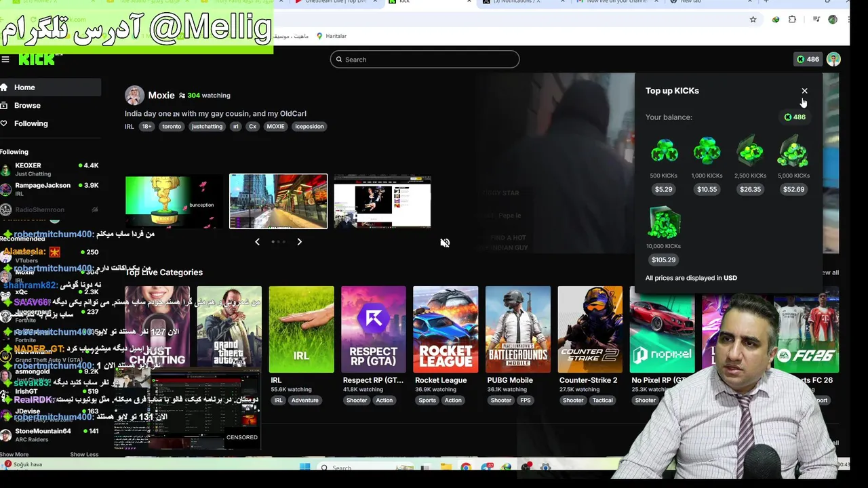The image size is (868, 488).
Task: Select the buncepiton trophy stream thumbnail
Action: click(174, 201)
